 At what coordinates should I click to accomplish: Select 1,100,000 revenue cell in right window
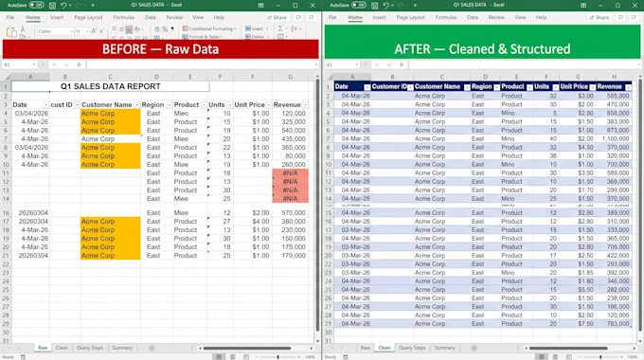pyautogui.click(x=614, y=138)
